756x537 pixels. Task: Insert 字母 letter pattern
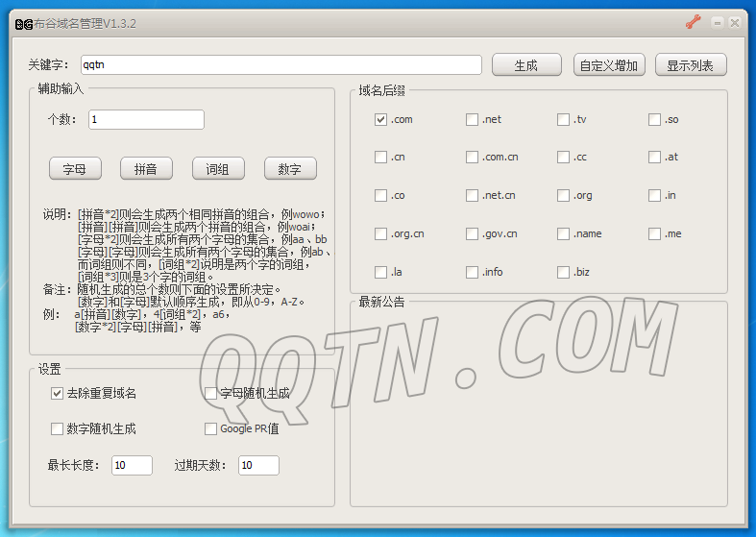pos(75,169)
